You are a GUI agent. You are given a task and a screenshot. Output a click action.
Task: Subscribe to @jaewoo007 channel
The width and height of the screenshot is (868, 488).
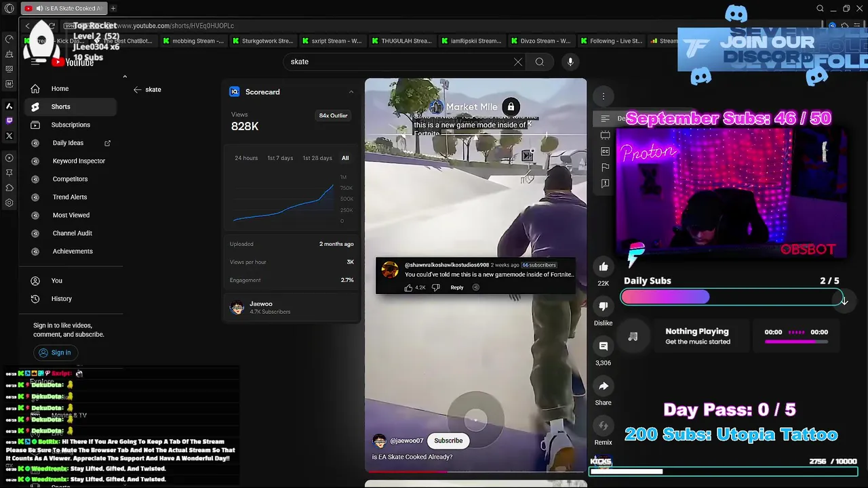[x=448, y=441]
